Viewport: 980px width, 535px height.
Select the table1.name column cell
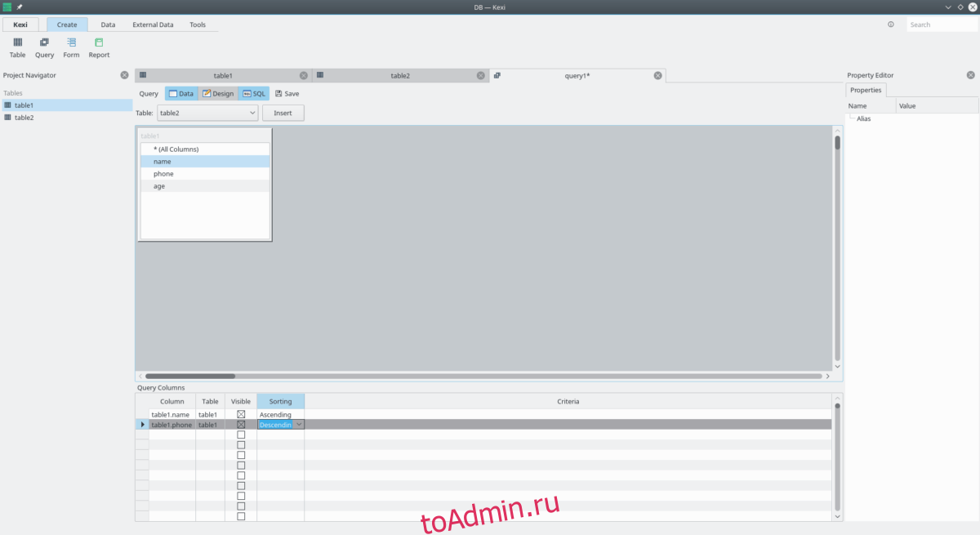[172, 414]
